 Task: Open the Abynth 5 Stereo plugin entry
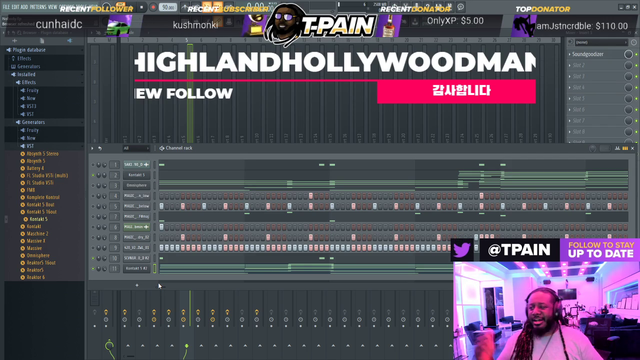[x=39, y=154]
